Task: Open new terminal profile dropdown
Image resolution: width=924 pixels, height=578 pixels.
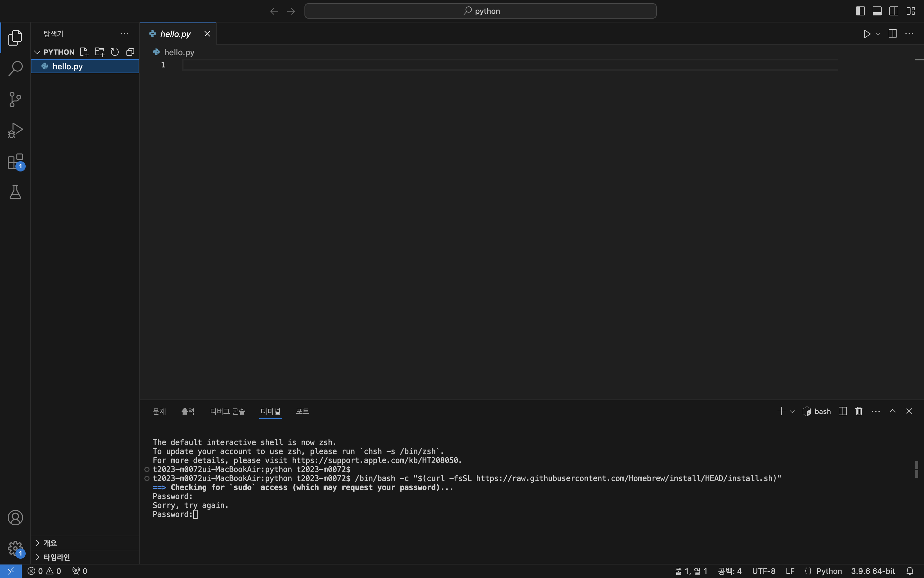Action: pyautogui.click(x=792, y=412)
